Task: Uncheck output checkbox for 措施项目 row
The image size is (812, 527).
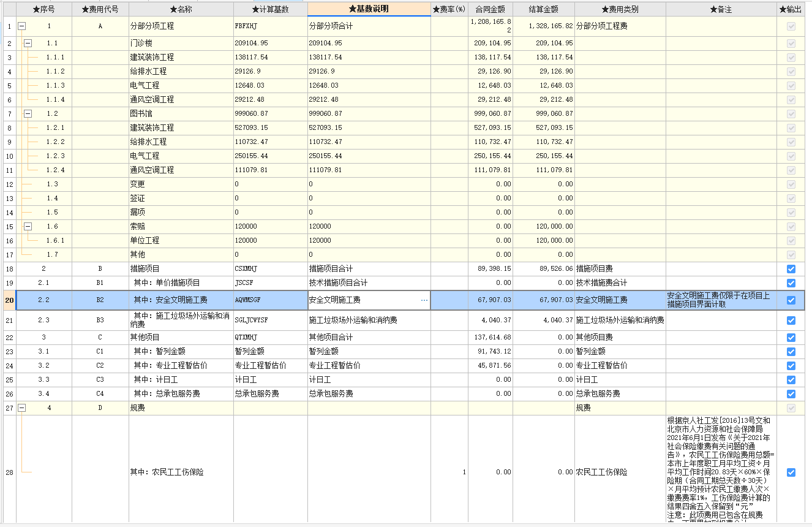Action: [x=791, y=269]
